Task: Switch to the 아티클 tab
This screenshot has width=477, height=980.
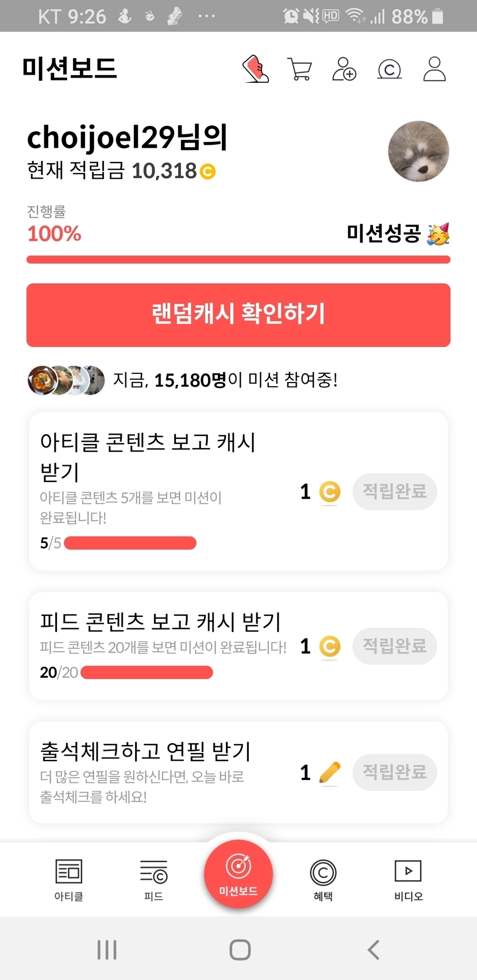Action: pos(69,879)
